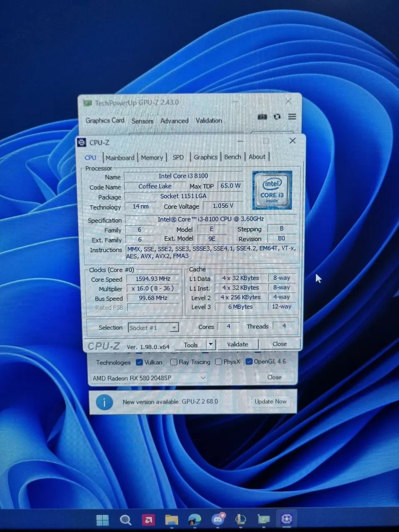Click the 12-way cache associativity value

281,307
